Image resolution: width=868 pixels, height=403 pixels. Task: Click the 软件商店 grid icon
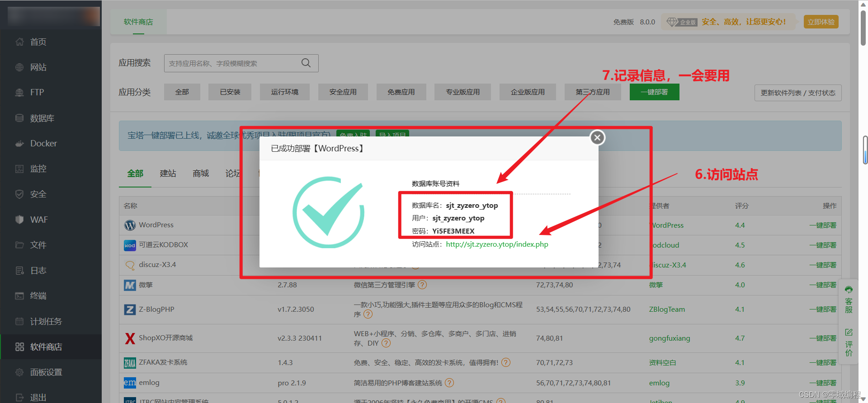(x=19, y=347)
